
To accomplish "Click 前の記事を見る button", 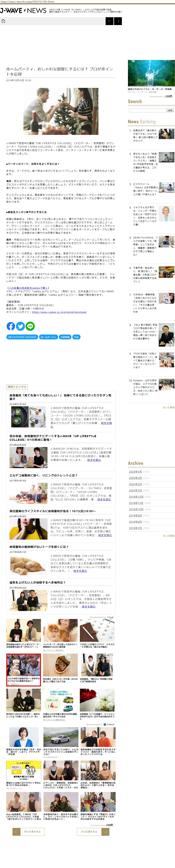I will [29, 832].
